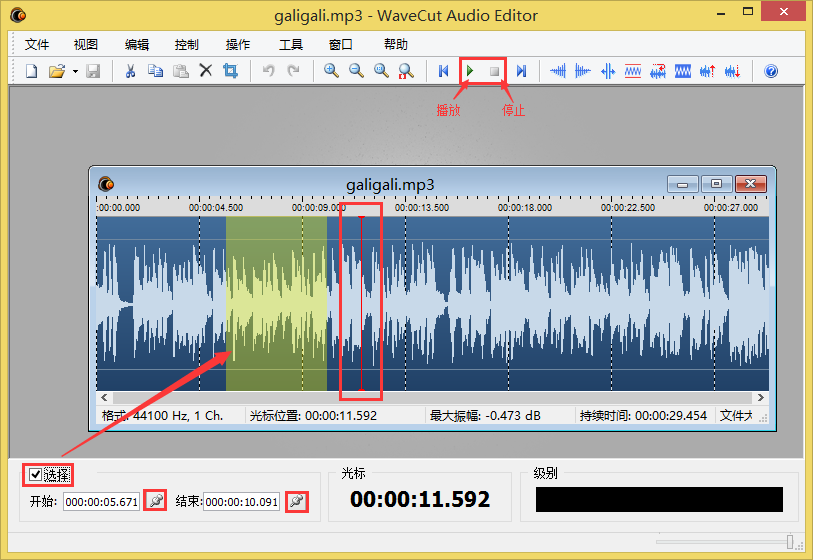Undo the last action
Screen dimensions: 813x560
[268, 71]
